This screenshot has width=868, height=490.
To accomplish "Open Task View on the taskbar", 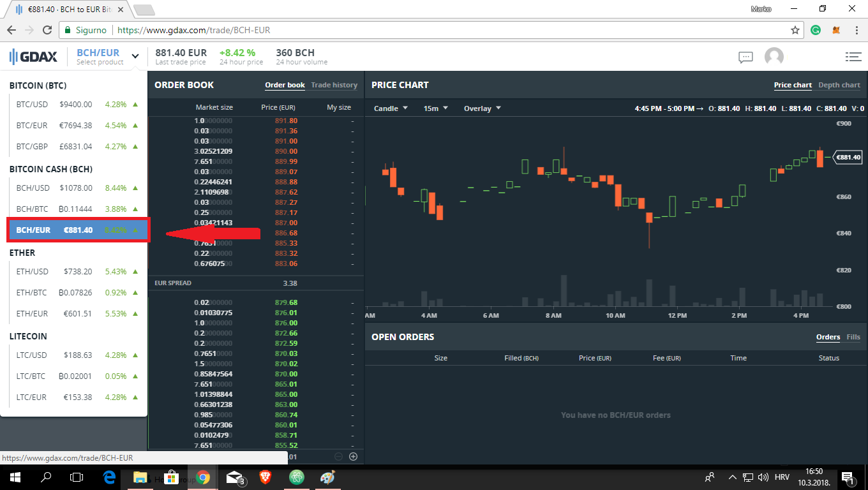I will 77,477.
